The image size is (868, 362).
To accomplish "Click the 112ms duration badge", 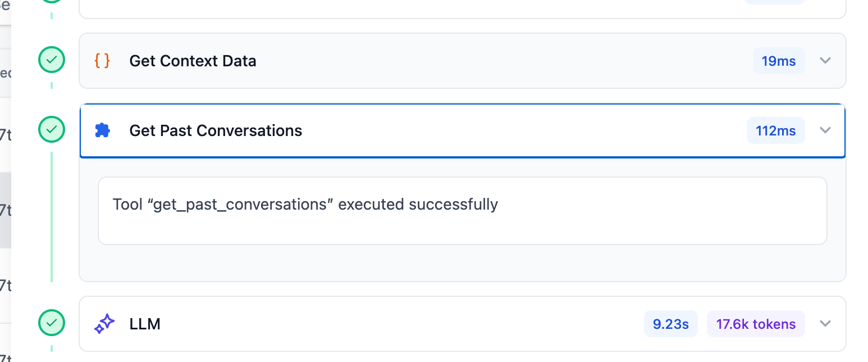I will pyautogui.click(x=775, y=130).
